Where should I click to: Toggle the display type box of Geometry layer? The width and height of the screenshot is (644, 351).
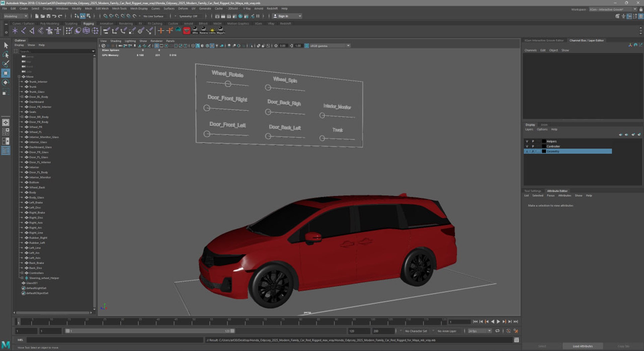point(538,151)
